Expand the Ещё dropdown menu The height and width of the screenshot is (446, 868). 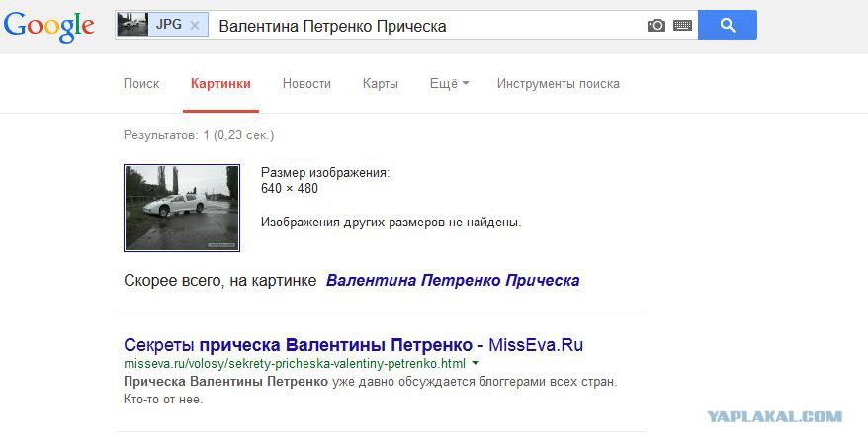tap(449, 84)
